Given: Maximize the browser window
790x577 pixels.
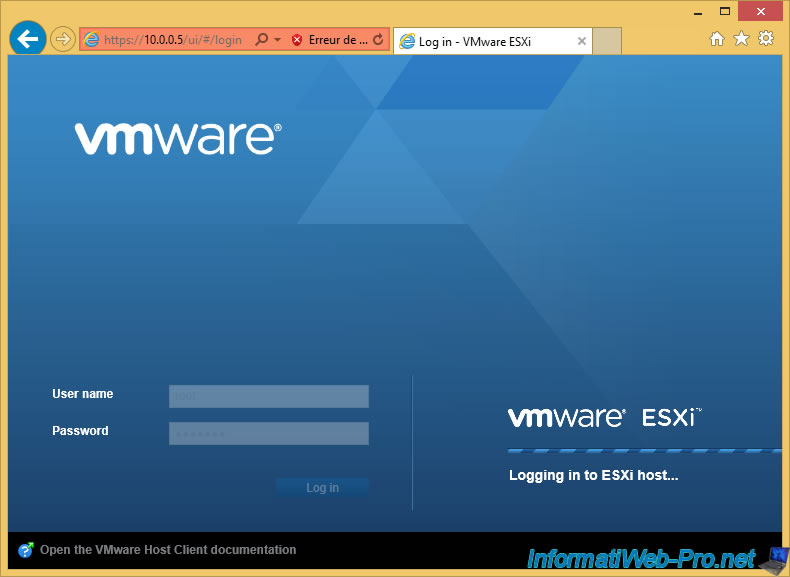Looking at the screenshot, I should click(x=725, y=12).
